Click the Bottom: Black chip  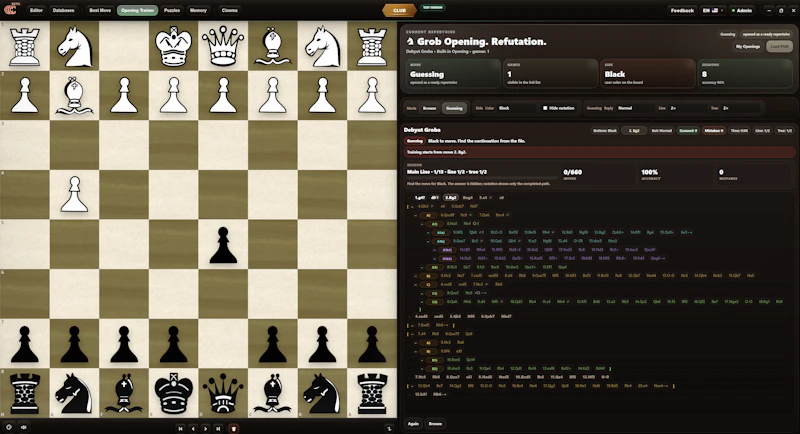click(605, 131)
